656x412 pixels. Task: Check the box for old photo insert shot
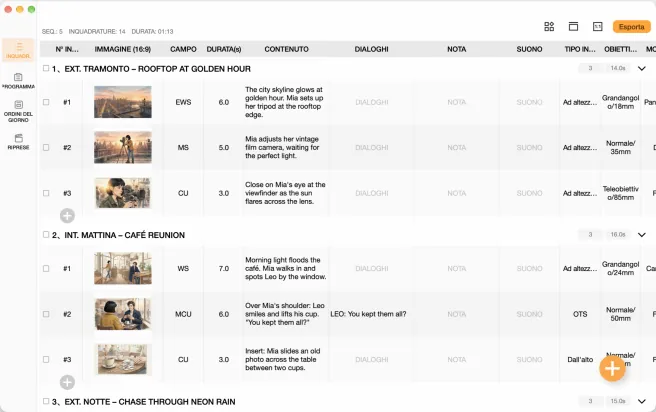click(x=46, y=360)
